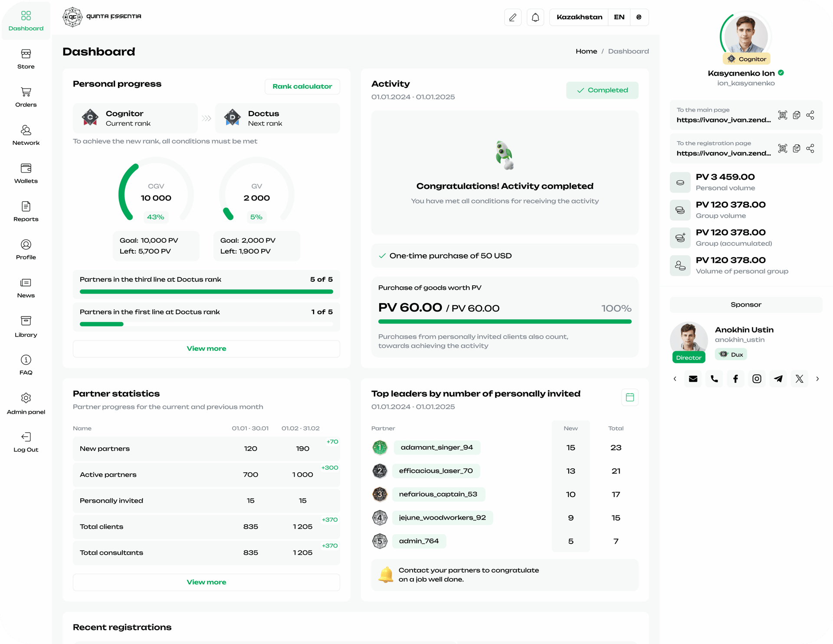Image resolution: width=833 pixels, height=644 pixels.
Task: Open the Network section in the sidebar
Action: point(26,135)
